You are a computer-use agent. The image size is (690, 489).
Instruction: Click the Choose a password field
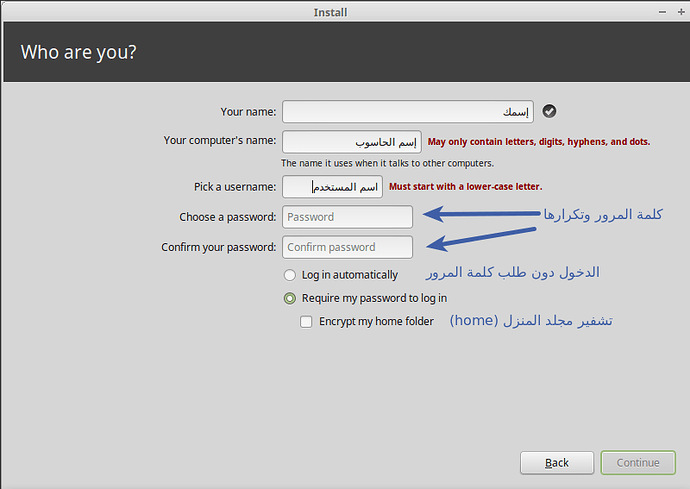tap(347, 217)
